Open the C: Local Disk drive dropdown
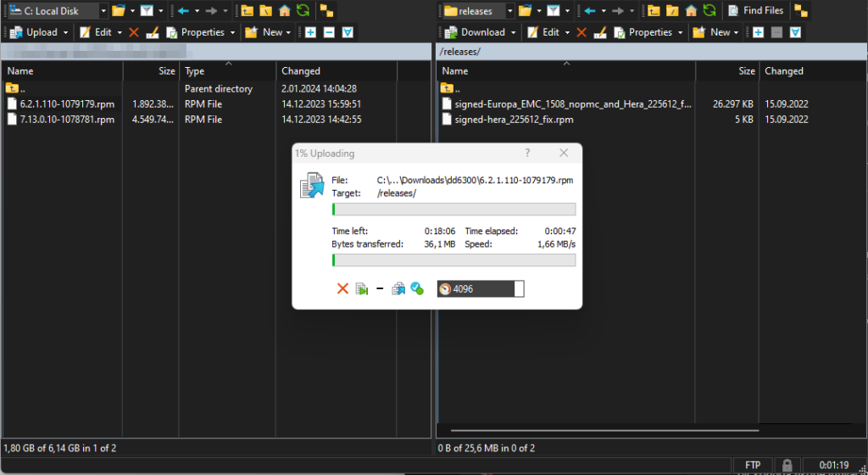This screenshot has width=868, height=475. pyautogui.click(x=103, y=11)
